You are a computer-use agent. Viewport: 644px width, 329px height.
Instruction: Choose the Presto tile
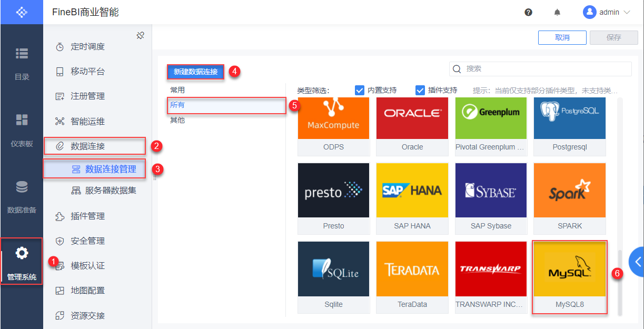pos(334,198)
